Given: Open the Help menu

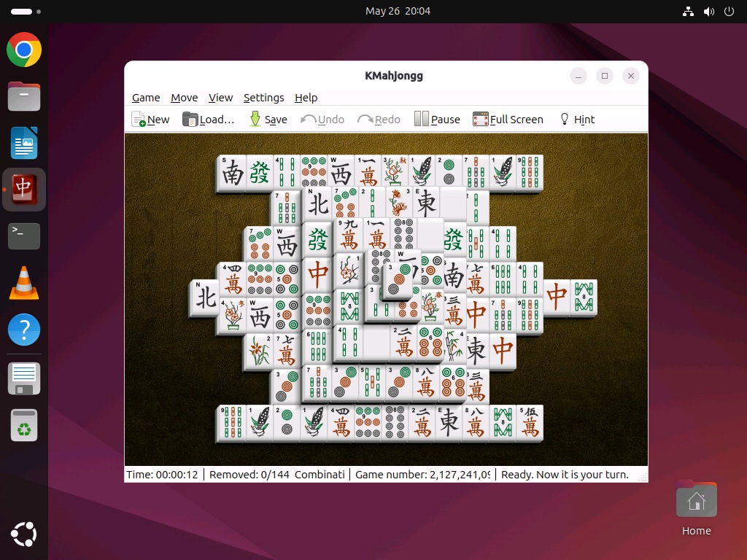Looking at the screenshot, I should [x=306, y=98].
